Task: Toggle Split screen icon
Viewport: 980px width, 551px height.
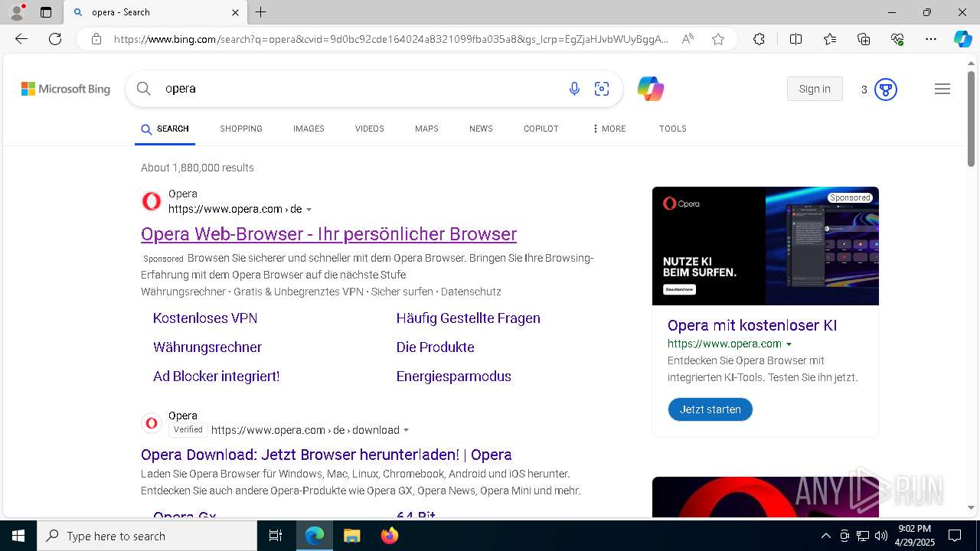Action: tap(795, 39)
